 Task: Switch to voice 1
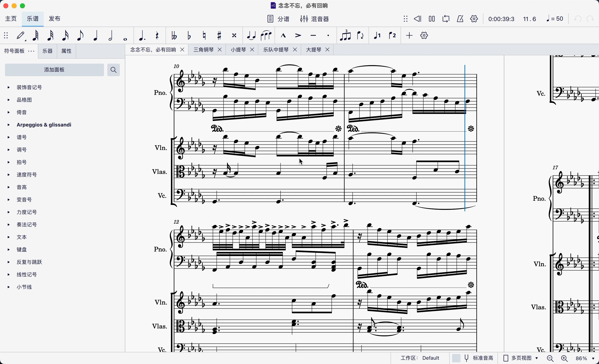tap(377, 36)
